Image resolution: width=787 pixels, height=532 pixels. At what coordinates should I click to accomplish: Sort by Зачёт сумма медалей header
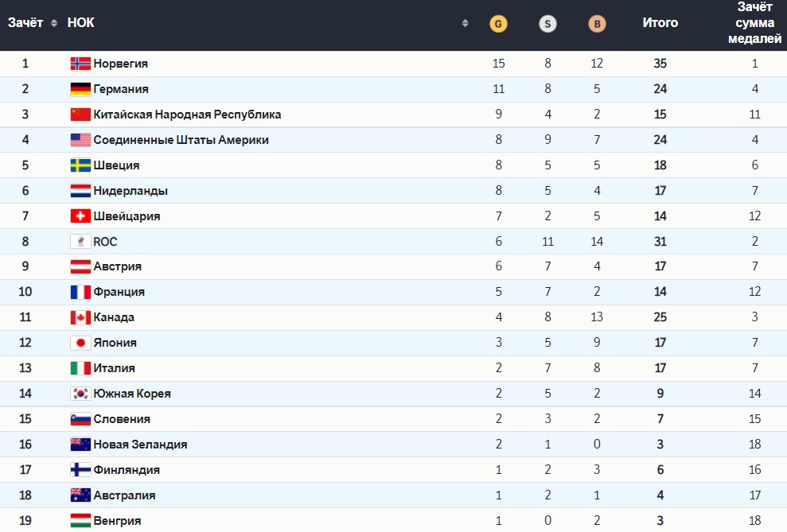tap(754, 23)
